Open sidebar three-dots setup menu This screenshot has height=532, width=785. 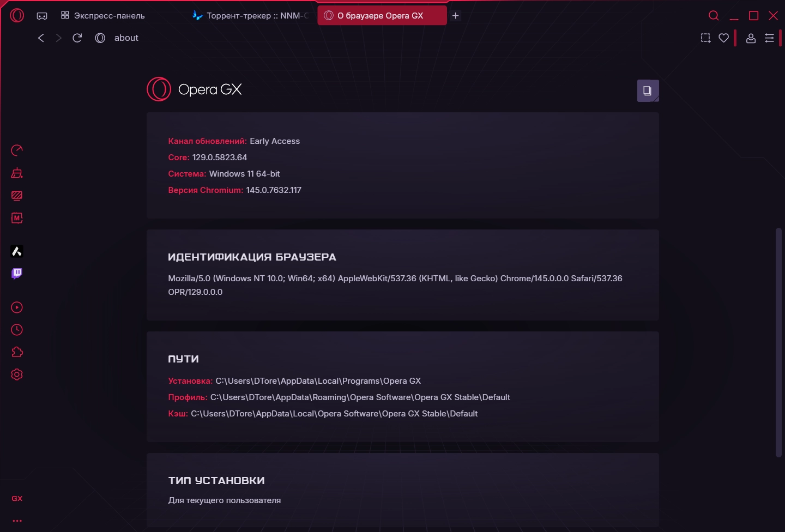pos(17,521)
